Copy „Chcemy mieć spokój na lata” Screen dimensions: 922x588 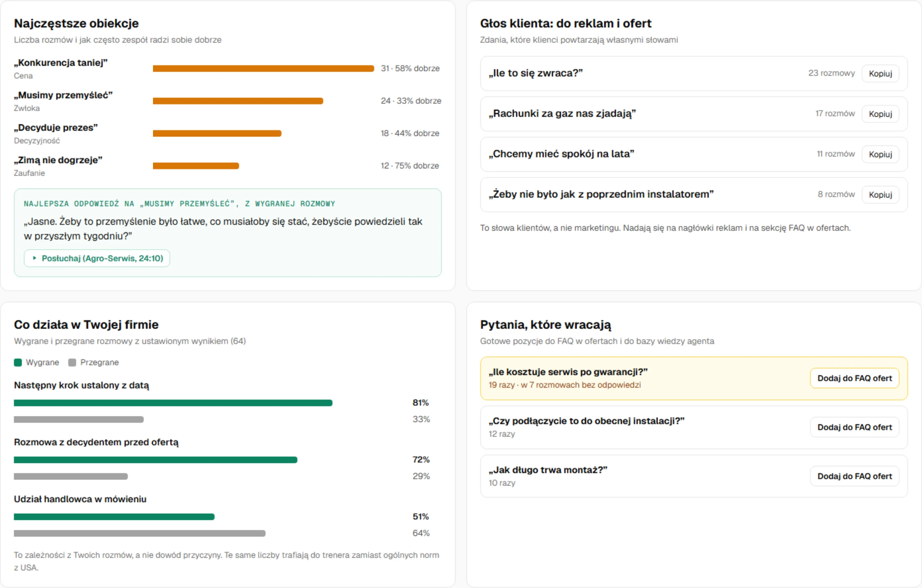pos(880,154)
